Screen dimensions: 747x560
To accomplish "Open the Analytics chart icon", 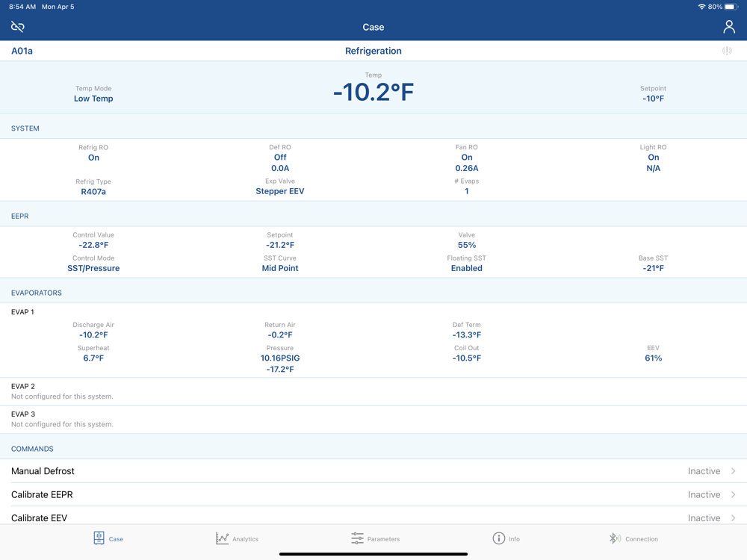I will click(222, 538).
